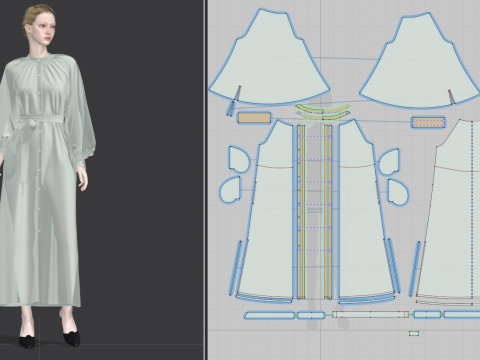The image size is (480, 360).
Task: Select narrow blue side strip right of right front panel
Action: (393, 266)
